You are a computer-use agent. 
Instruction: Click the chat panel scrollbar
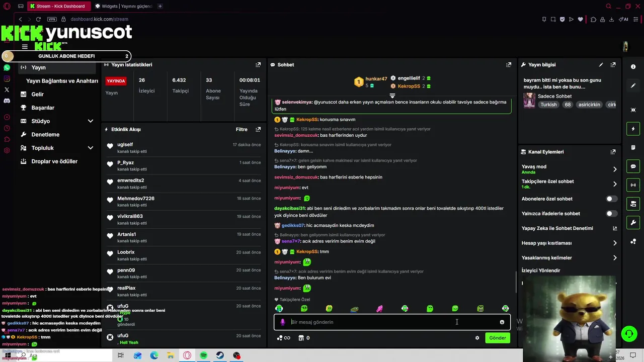click(516, 282)
